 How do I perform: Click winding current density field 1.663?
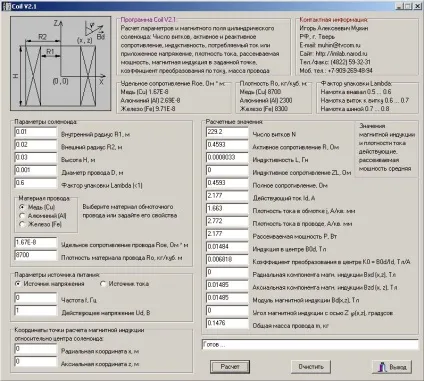[227, 208]
